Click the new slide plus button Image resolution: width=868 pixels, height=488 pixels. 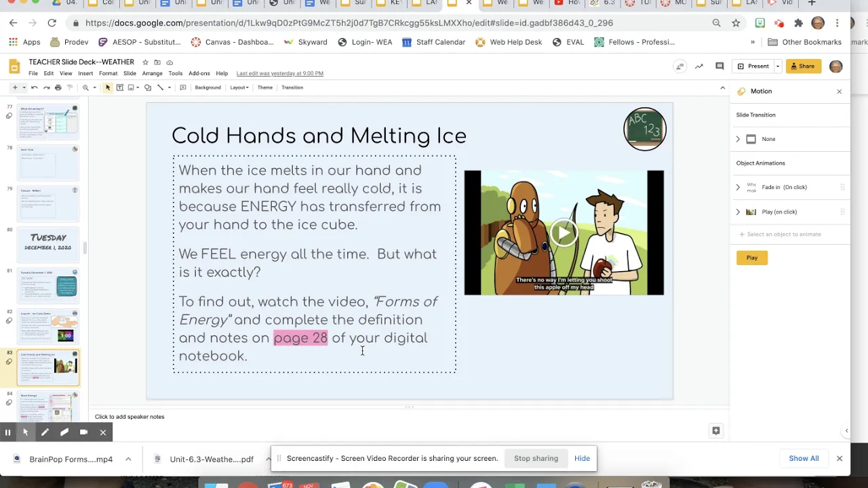point(14,87)
